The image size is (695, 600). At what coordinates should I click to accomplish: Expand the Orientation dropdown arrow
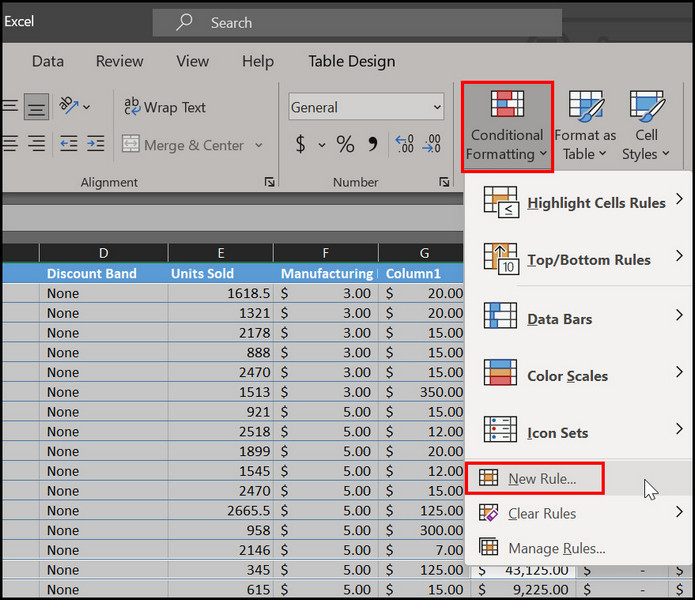tap(86, 107)
